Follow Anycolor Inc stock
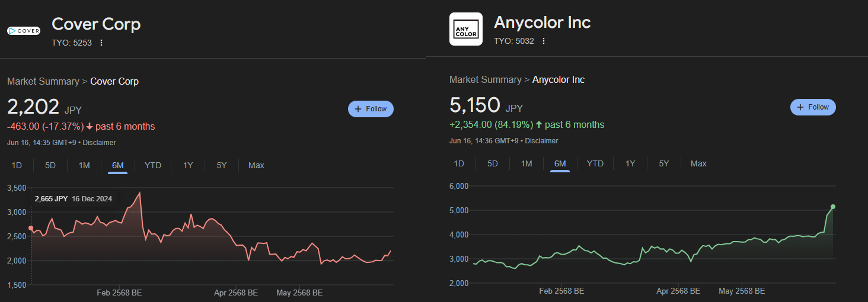 813,107
